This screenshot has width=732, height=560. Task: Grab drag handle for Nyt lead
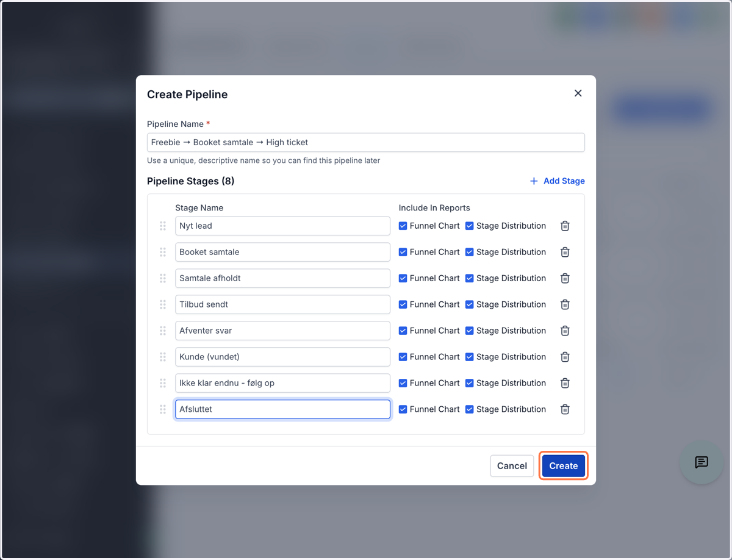click(x=163, y=226)
